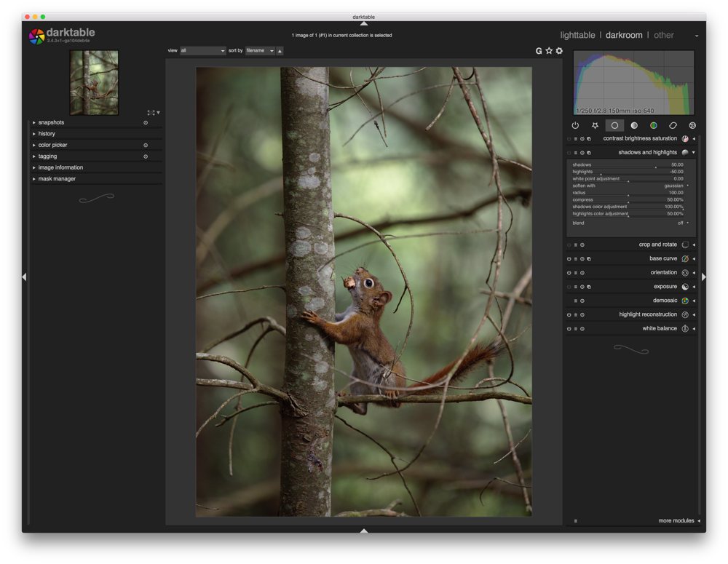Screen dimensions: 728x564
Task: Switch to lighttable view
Action: coord(577,35)
